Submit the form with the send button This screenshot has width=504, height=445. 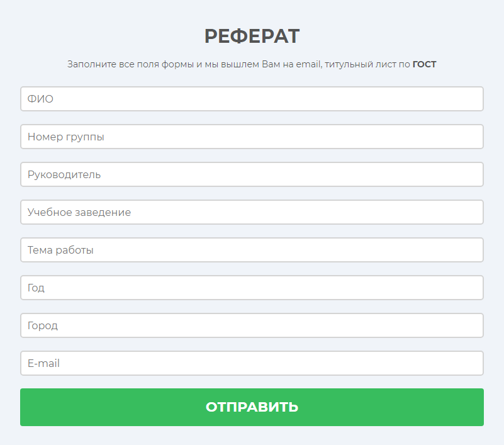pos(252,407)
